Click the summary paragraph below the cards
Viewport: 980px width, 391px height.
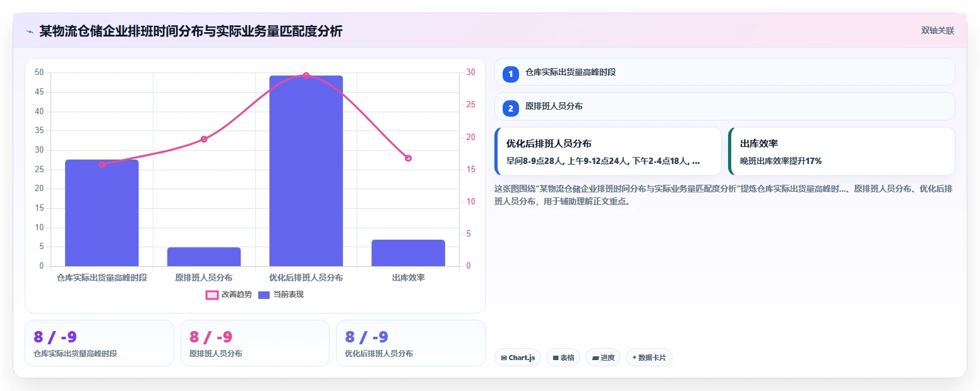tap(724, 195)
